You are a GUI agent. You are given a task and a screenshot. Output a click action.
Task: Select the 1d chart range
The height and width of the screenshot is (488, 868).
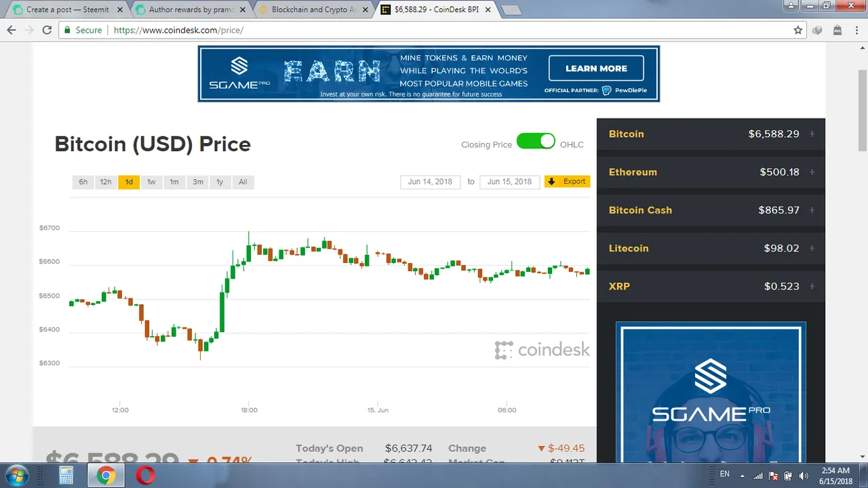click(x=129, y=182)
